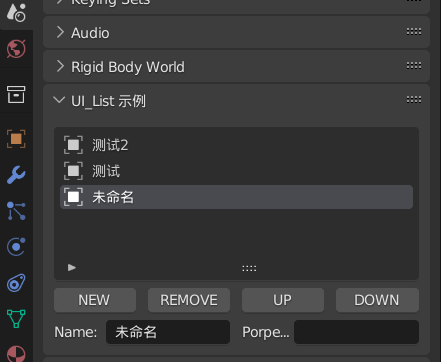Click the object icon beside 测试2
441x362 pixels.
(73, 145)
